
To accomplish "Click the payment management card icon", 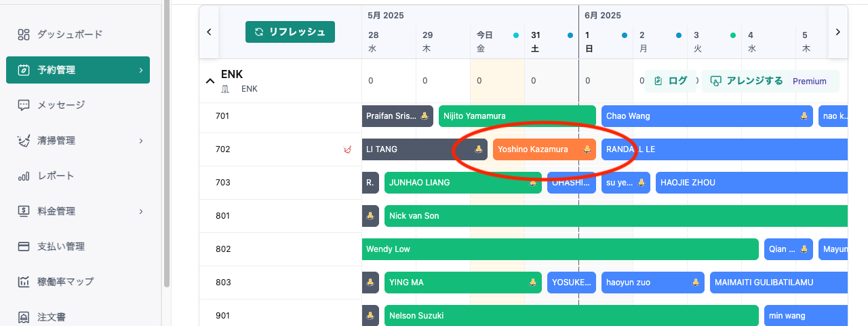I will 24,247.
